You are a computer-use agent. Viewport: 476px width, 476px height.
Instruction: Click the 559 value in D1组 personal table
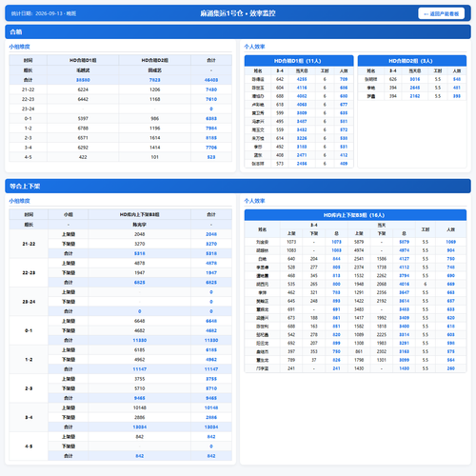[280, 129]
